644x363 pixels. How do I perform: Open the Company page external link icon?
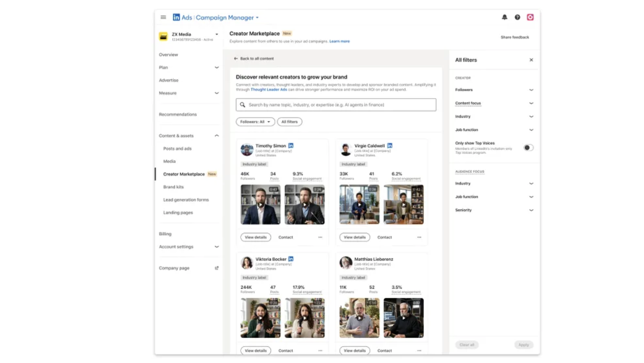coord(216,268)
